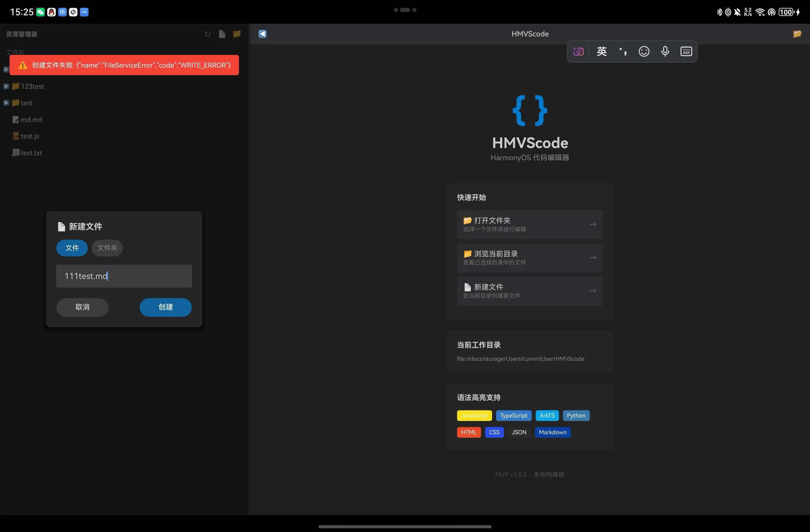Click the new folder icon in the explorer header
Viewport: 810px width, 532px height.
click(x=237, y=34)
